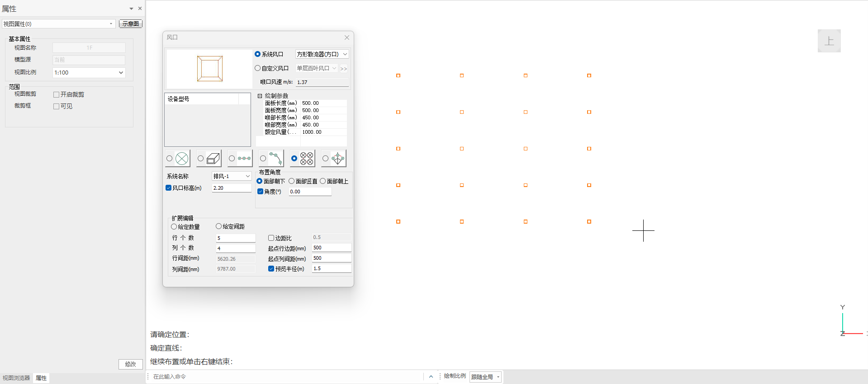Click the 示意图 button
868x384 pixels.
(x=131, y=24)
